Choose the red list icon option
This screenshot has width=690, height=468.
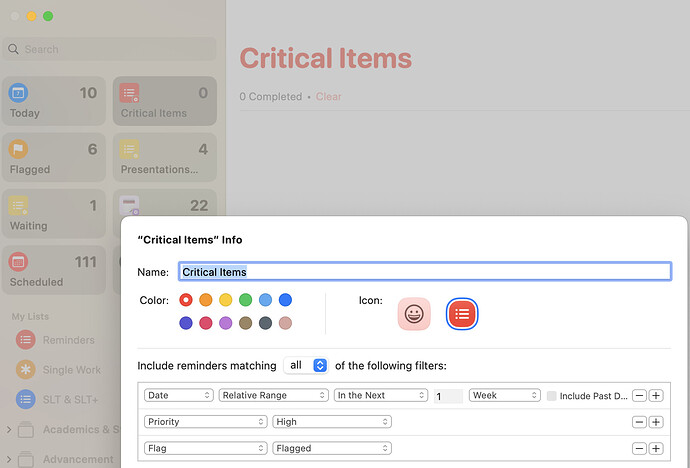[x=462, y=314]
